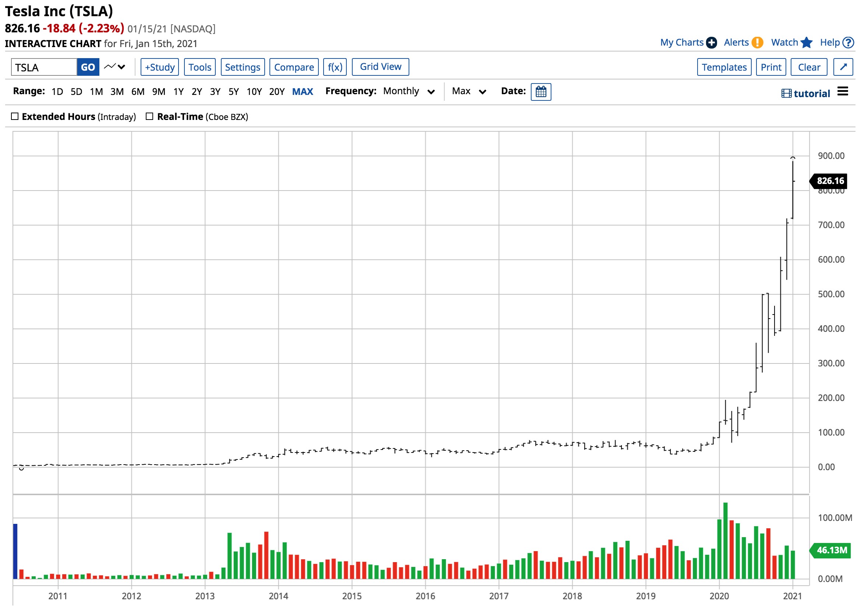The width and height of the screenshot is (868, 607).
Task: Select the 1D range
Action: click(57, 92)
